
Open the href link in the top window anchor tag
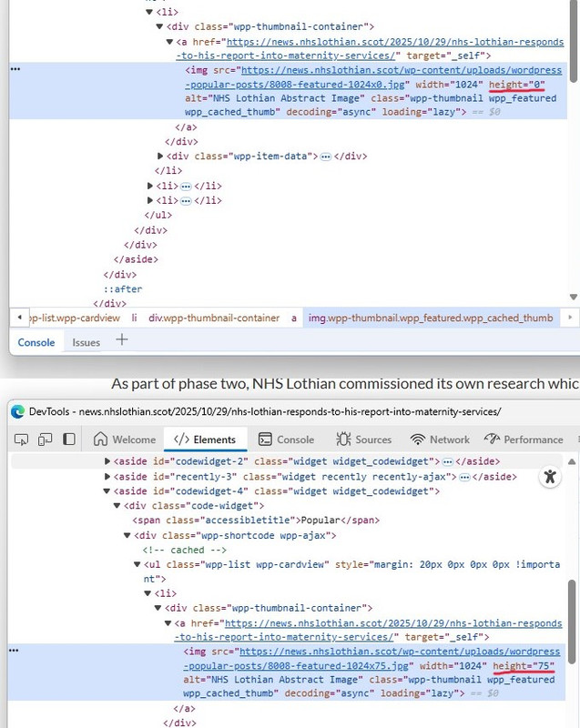click(370, 49)
